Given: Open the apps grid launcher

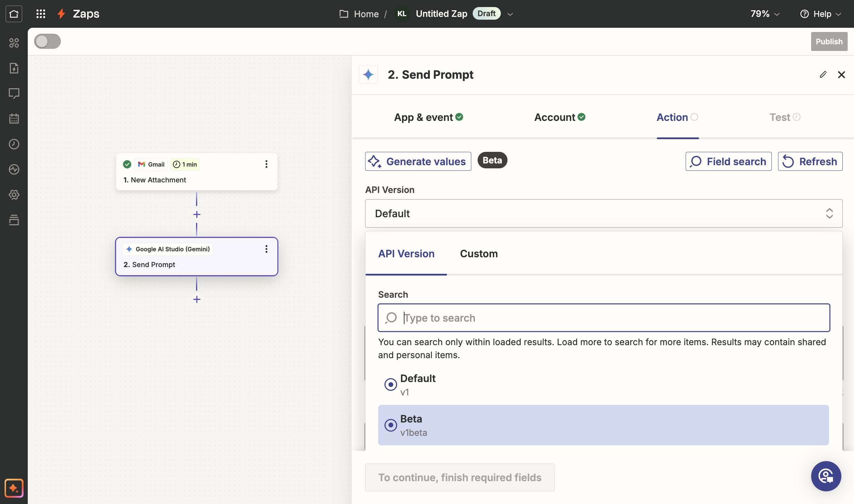Looking at the screenshot, I should [41, 14].
